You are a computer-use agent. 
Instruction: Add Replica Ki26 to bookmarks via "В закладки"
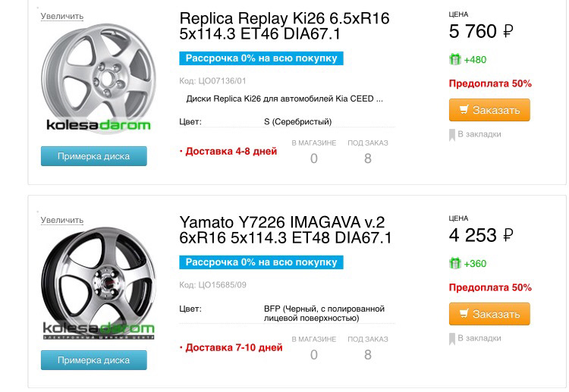click(x=479, y=134)
